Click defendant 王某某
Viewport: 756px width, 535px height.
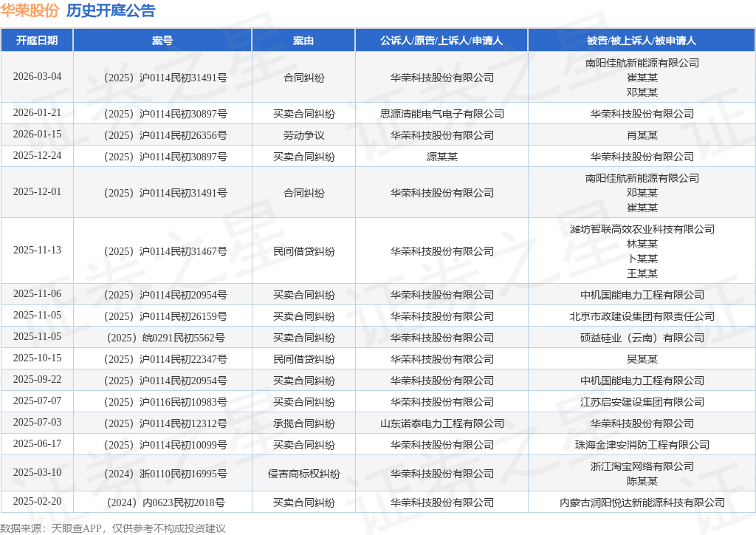coord(642,273)
